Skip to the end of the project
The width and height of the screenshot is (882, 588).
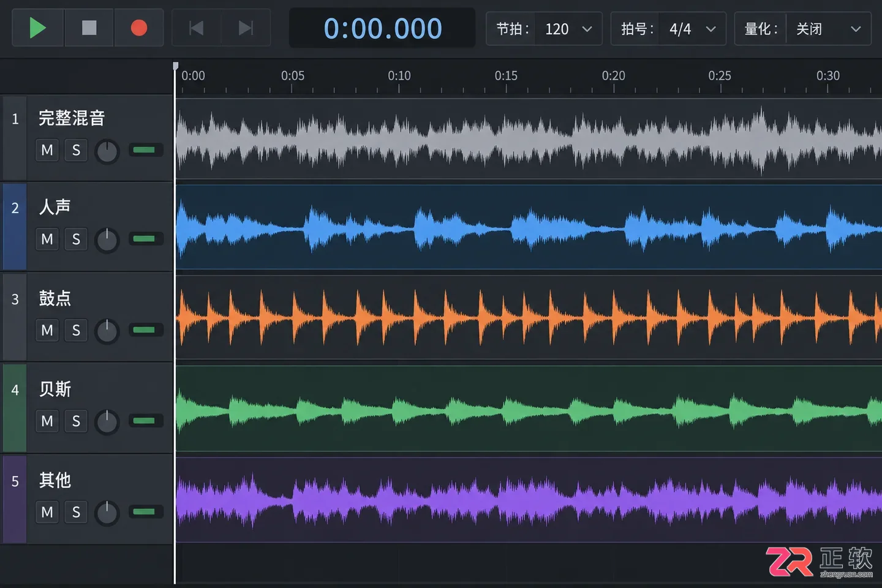click(x=246, y=28)
